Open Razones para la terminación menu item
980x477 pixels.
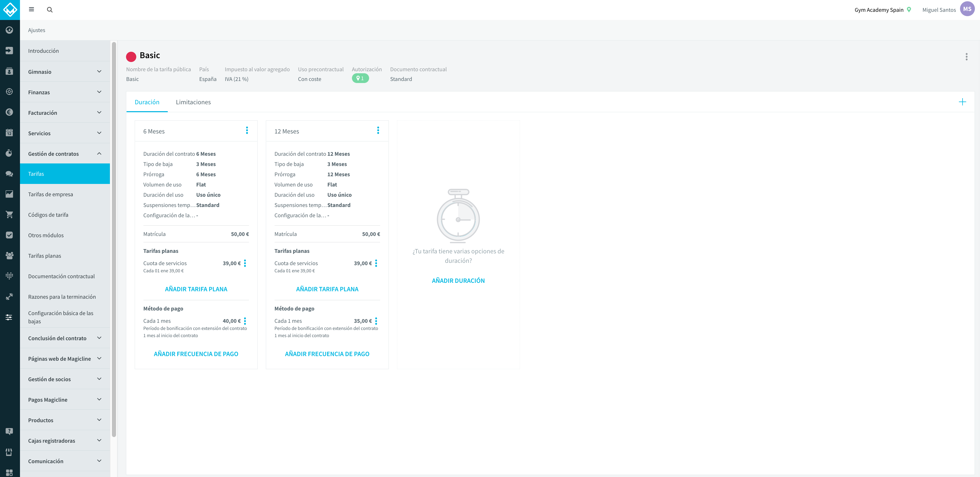[65, 297]
